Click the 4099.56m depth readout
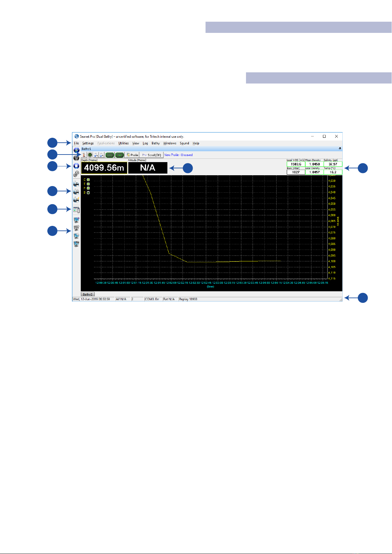 [104, 168]
